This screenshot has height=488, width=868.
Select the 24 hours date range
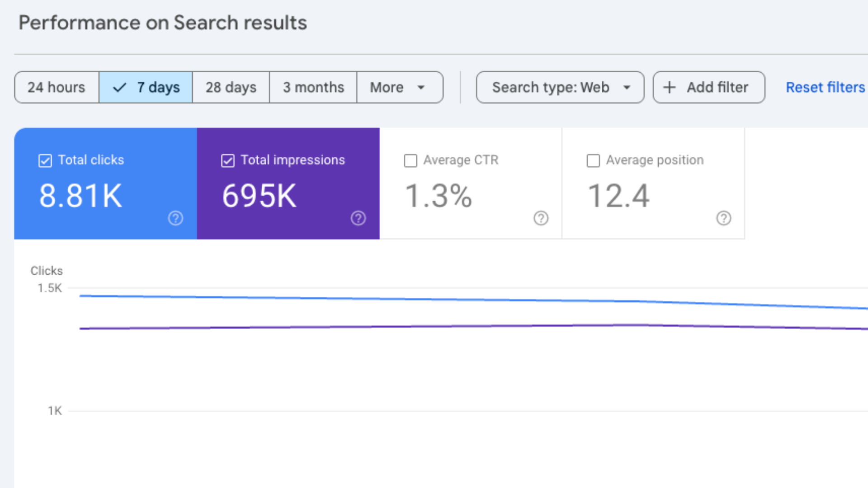click(x=57, y=87)
